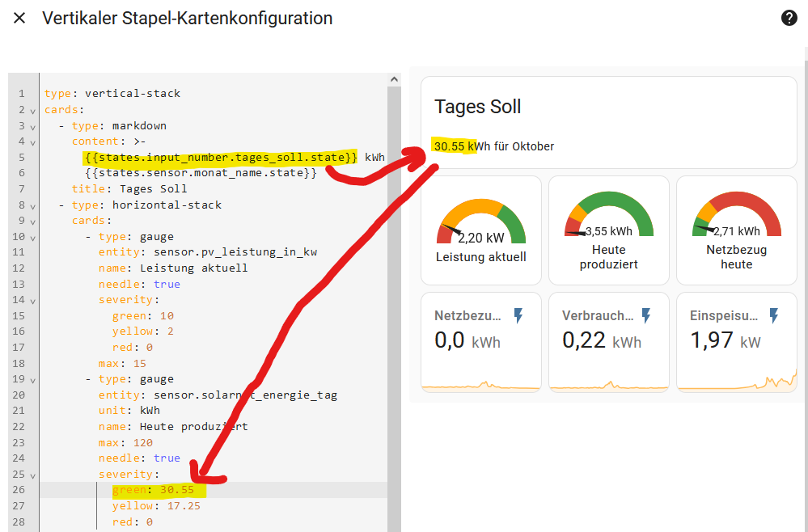Fold the horizontal-stack block at line 8
The height and width of the screenshot is (532, 808).
tap(32, 205)
